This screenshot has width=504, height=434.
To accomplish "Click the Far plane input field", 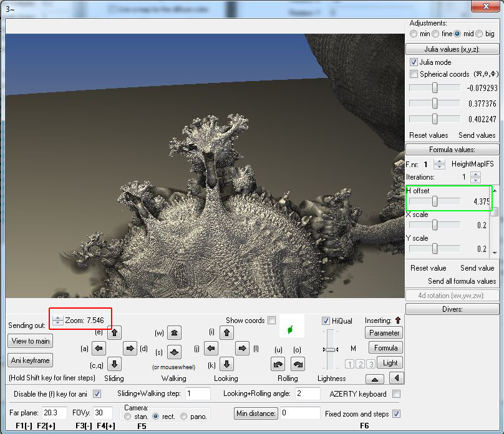I will (x=55, y=413).
